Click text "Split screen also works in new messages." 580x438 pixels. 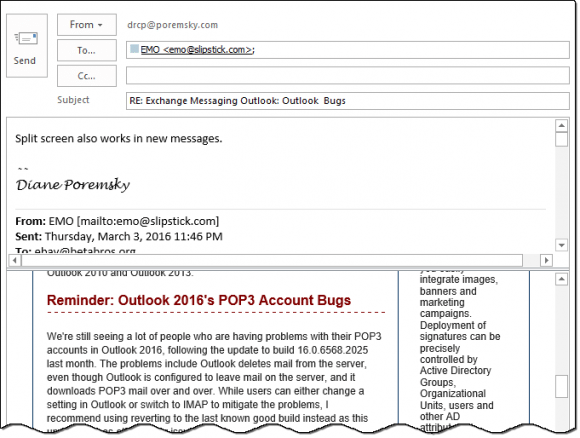[x=119, y=139]
